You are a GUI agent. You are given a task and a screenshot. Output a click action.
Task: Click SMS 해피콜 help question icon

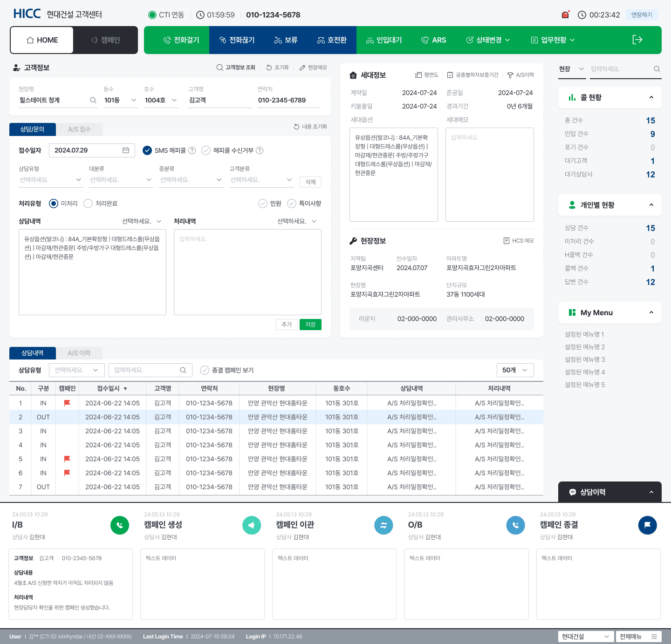[192, 150]
